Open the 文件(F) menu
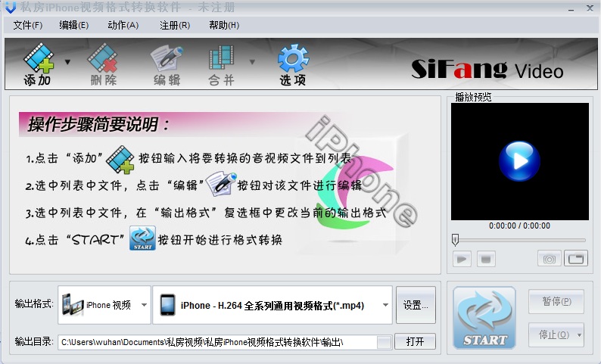Screen dimensions: 601x364 point(27,25)
